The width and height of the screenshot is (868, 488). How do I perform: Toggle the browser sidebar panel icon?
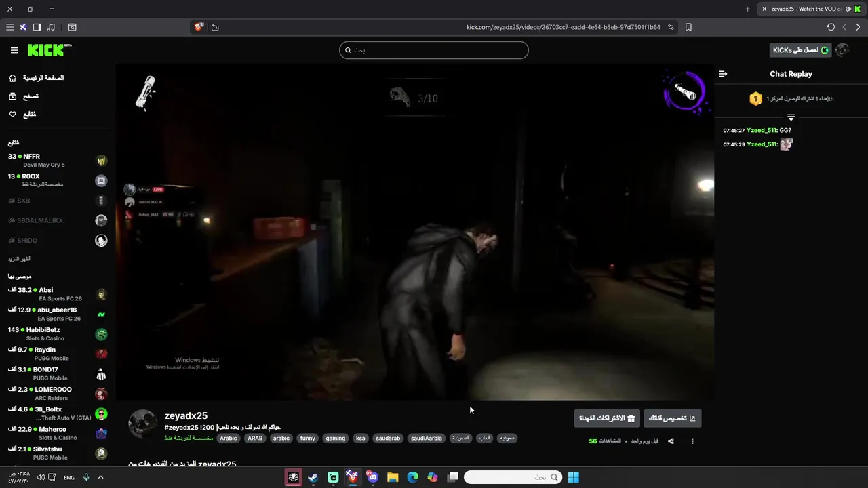[37, 27]
